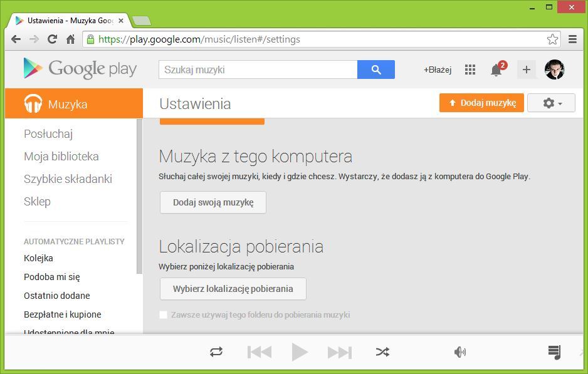Close the Ustawienia browser tab
Image resolution: width=588 pixels, height=374 pixels.
point(121,21)
